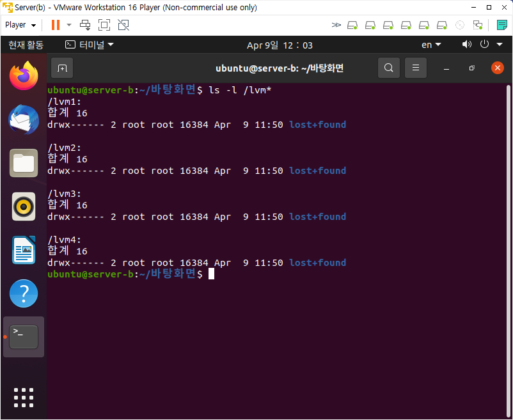The height and width of the screenshot is (420, 513).
Task: Click the /lvm2: heading text
Action: click(65, 148)
